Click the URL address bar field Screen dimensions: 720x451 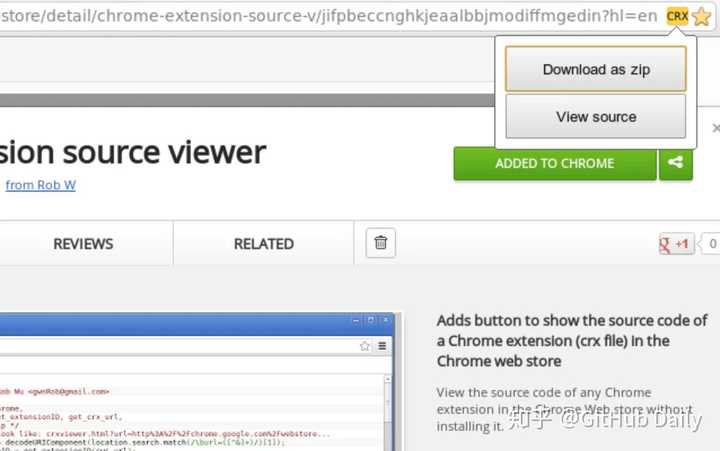tap(333, 17)
